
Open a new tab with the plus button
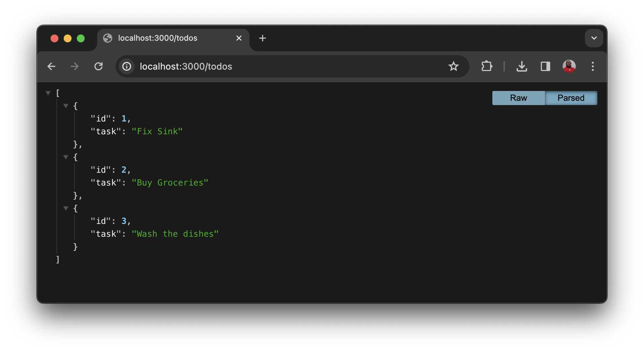(262, 38)
